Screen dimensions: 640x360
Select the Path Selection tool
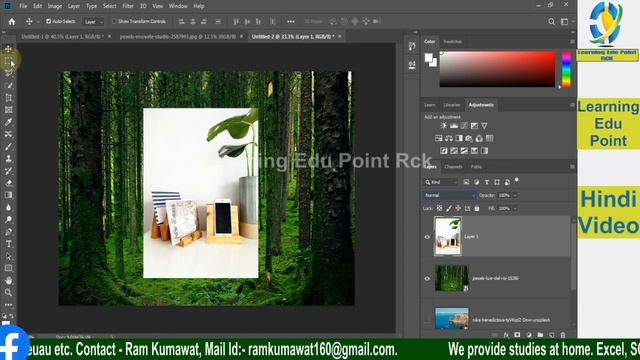8,256
